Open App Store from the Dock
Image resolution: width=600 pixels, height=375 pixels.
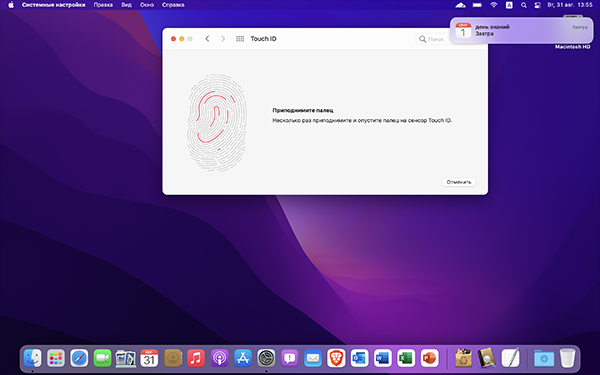243,359
